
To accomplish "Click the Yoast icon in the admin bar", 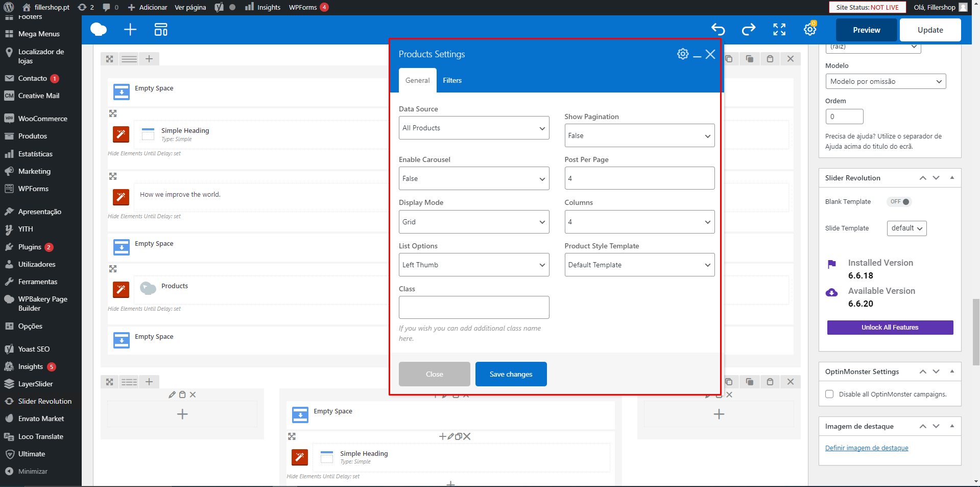I will click(219, 7).
